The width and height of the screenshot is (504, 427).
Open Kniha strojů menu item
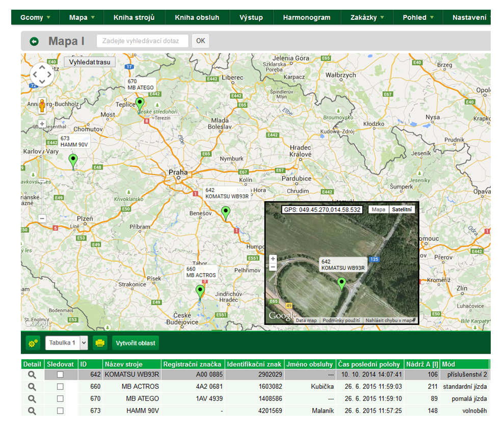click(x=134, y=17)
